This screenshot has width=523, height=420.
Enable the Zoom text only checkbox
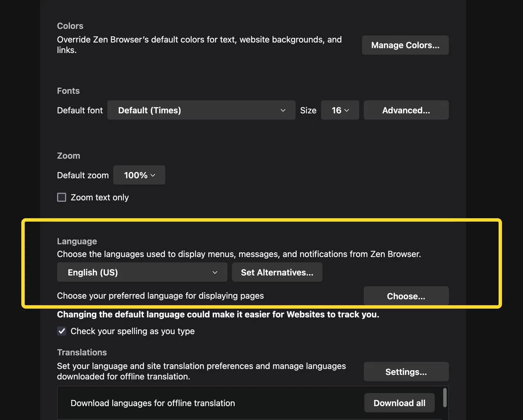click(x=62, y=197)
